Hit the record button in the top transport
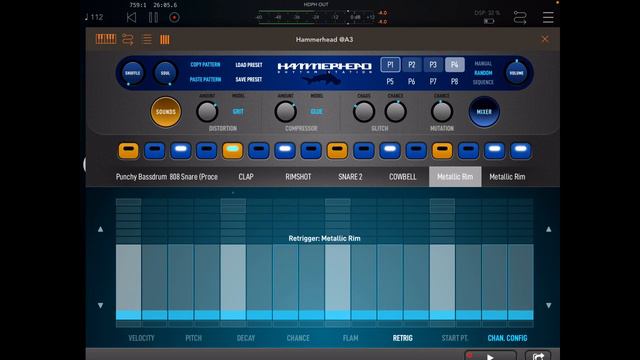640x360 pixels. coord(174,18)
